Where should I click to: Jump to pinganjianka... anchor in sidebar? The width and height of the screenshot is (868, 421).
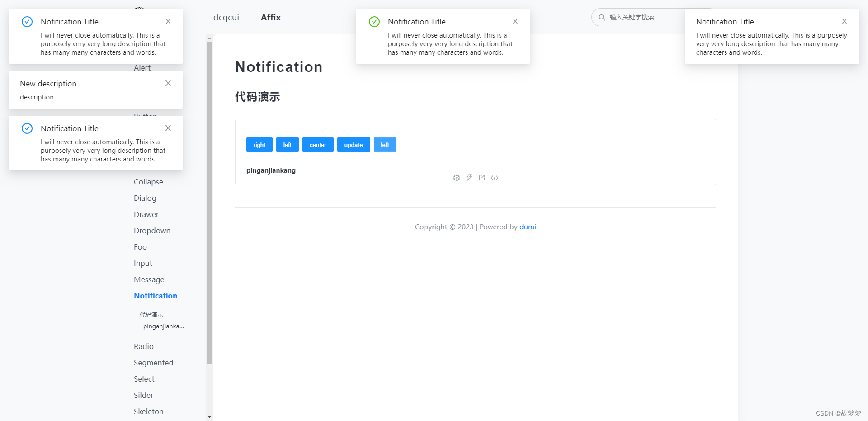click(164, 326)
